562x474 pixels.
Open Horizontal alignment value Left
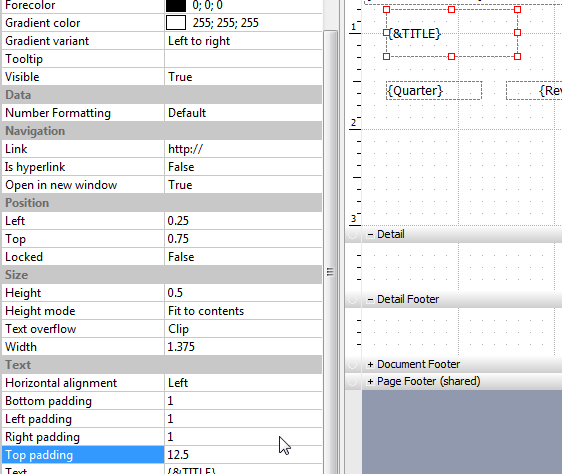click(243, 383)
